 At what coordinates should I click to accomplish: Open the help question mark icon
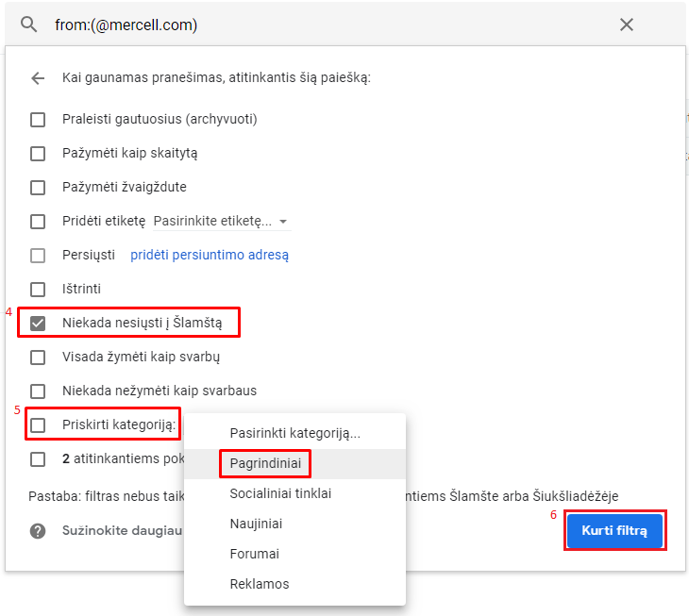(x=38, y=531)
